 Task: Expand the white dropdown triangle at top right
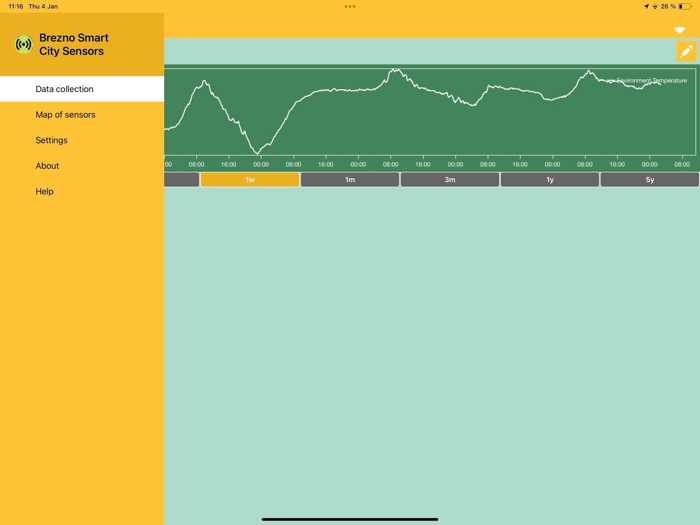pyautogui.click(x=679, y=30)
